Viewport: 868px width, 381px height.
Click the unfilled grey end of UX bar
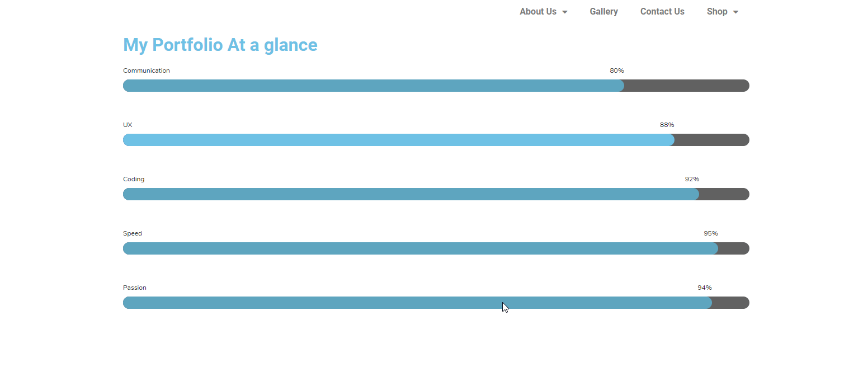point(712,140)
